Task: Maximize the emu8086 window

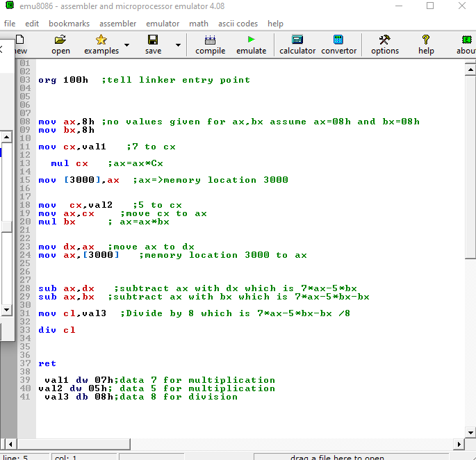Action: click(430, 6)
